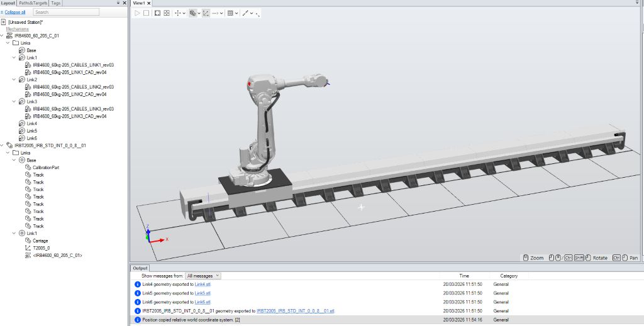Viewport: 644px width, 326px height.
Task: Collapse Link1 node containing Carriage
Action: click(14, 233)
